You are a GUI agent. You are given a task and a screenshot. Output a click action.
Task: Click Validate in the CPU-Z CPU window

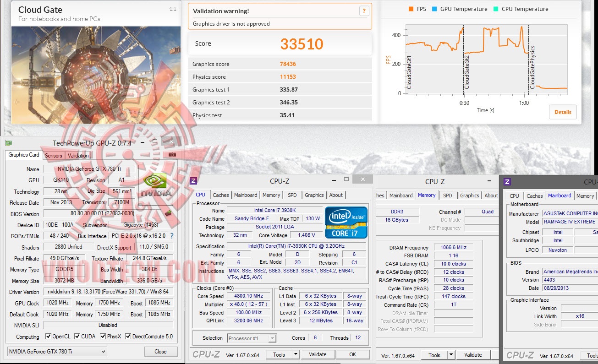(318, 354)
